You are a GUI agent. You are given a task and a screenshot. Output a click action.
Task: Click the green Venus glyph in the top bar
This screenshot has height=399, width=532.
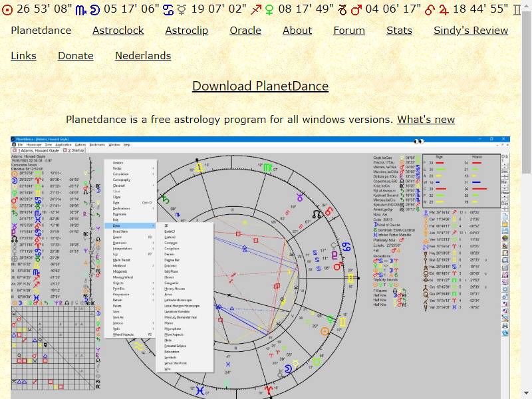pyautogui.click(x=269, y=10)
